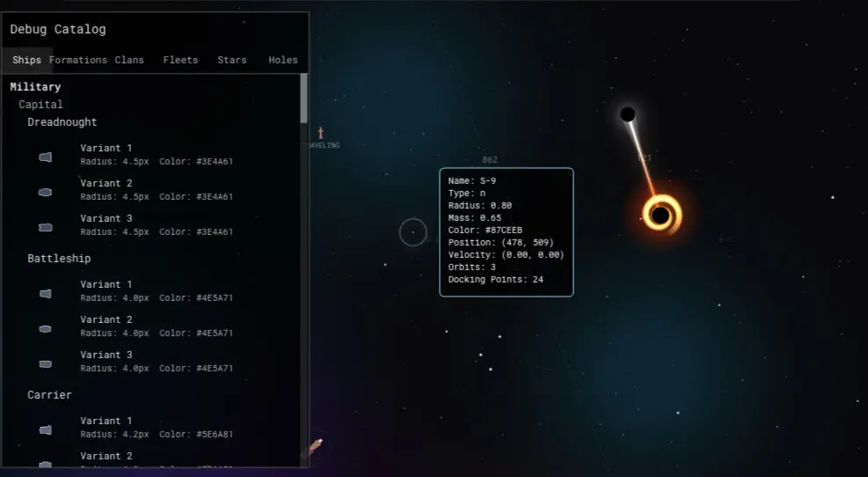Click the Debug Catalog panel title

click(x=57, y=29)
